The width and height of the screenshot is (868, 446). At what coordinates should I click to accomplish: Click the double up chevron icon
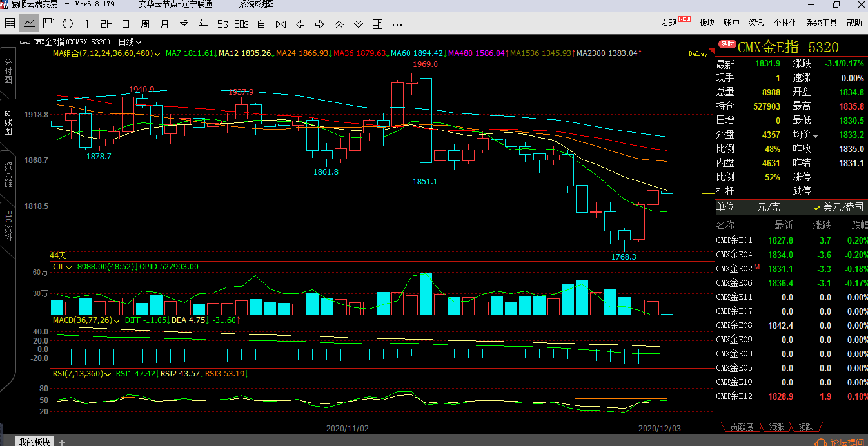pyautogui.click(x=339, y=24)
